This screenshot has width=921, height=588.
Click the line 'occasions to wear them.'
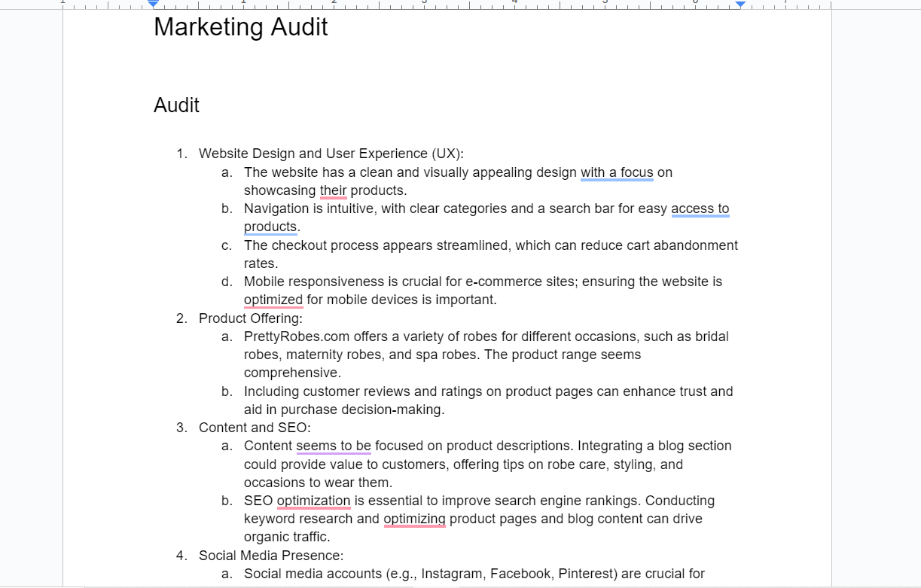(x=318, y=483)
